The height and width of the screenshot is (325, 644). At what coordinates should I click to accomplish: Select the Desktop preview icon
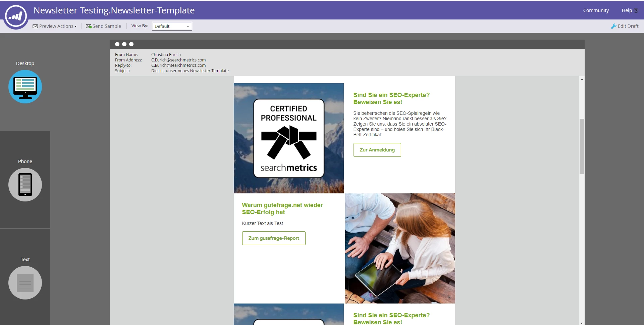(25, 87)
